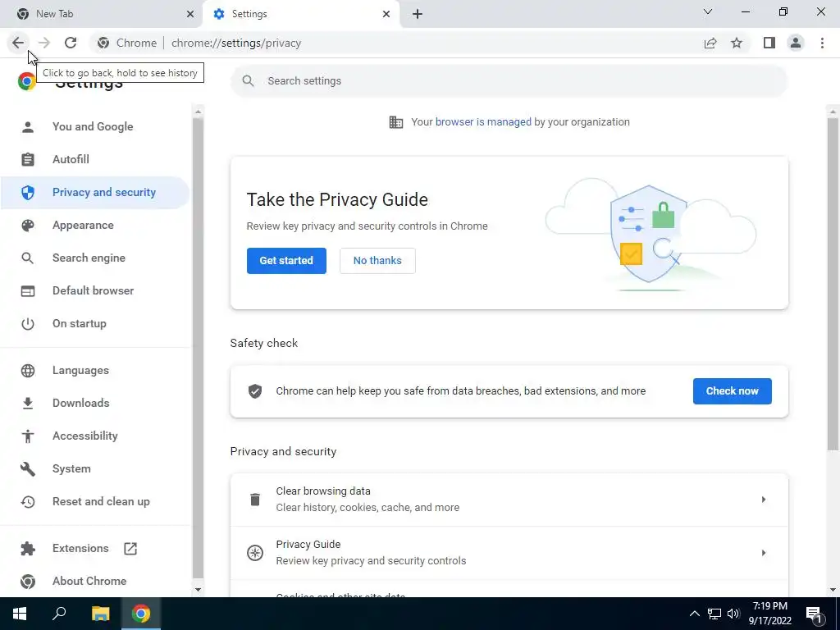Click the Safety check shield icon
Screen dimensions: 840x630
[255, 391]
